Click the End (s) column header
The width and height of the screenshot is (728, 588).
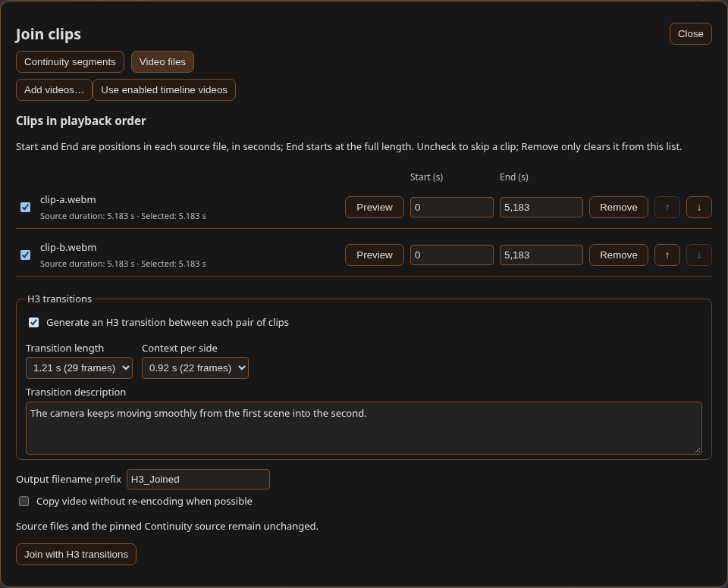tap(514, 177)
